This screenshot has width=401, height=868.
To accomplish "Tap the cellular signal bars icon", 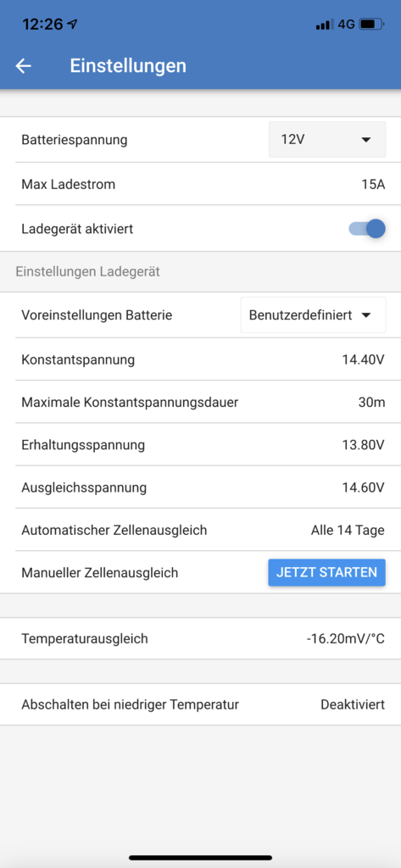I will pyautogui.click(x=325, y=25).
